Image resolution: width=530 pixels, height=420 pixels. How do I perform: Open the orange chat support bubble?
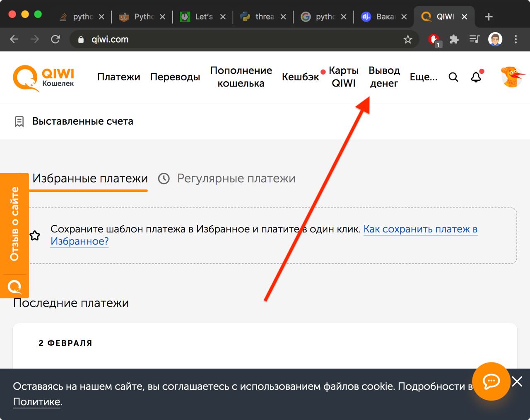[491, 381]
